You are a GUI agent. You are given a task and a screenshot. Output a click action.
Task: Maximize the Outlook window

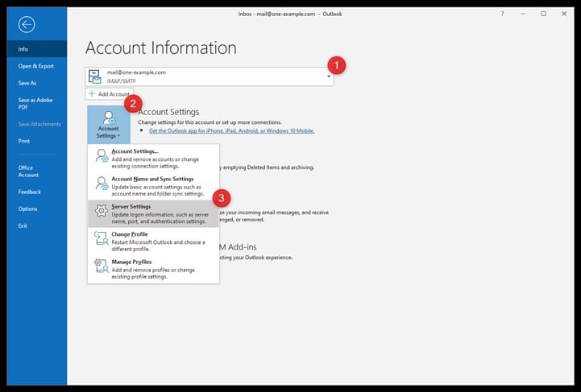point(544,14)
